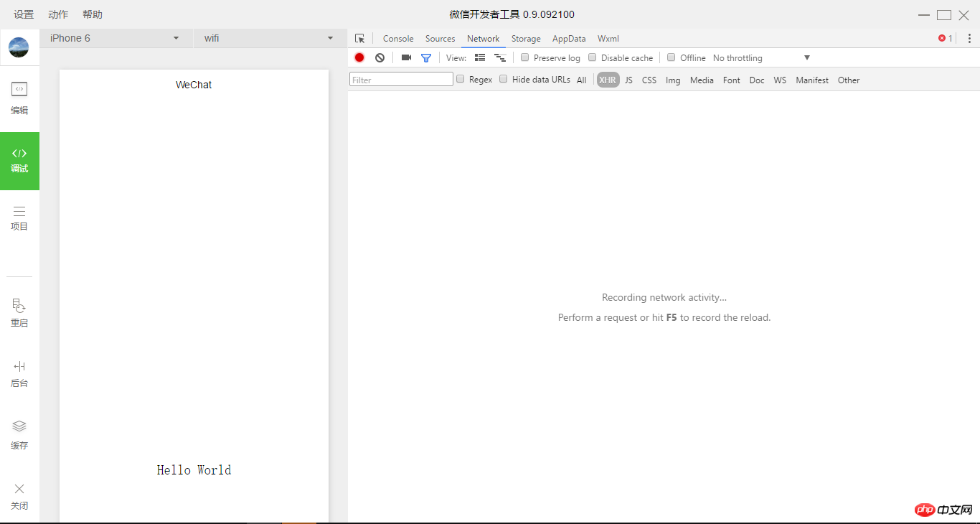Viewport: 980px width, 524px height.
Task: Open the DevTools three-dot more menu
Action: (x=969, y=39)
